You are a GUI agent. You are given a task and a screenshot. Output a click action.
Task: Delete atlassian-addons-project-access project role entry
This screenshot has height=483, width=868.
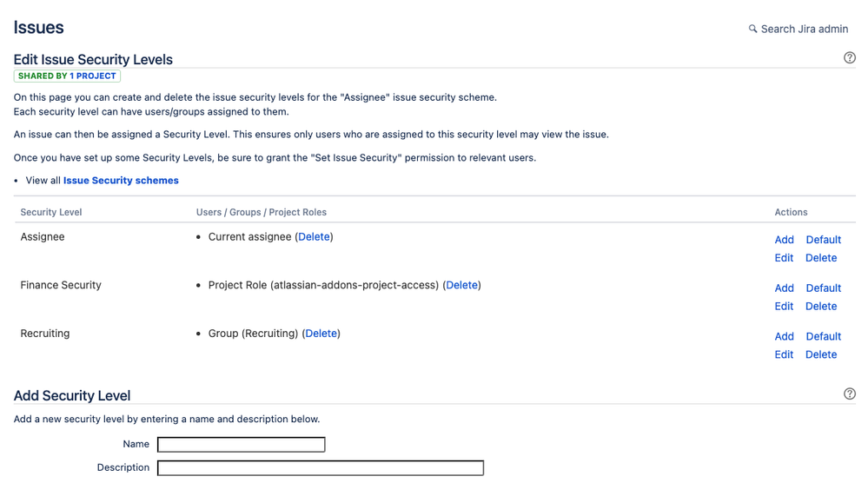coord(461,285)
